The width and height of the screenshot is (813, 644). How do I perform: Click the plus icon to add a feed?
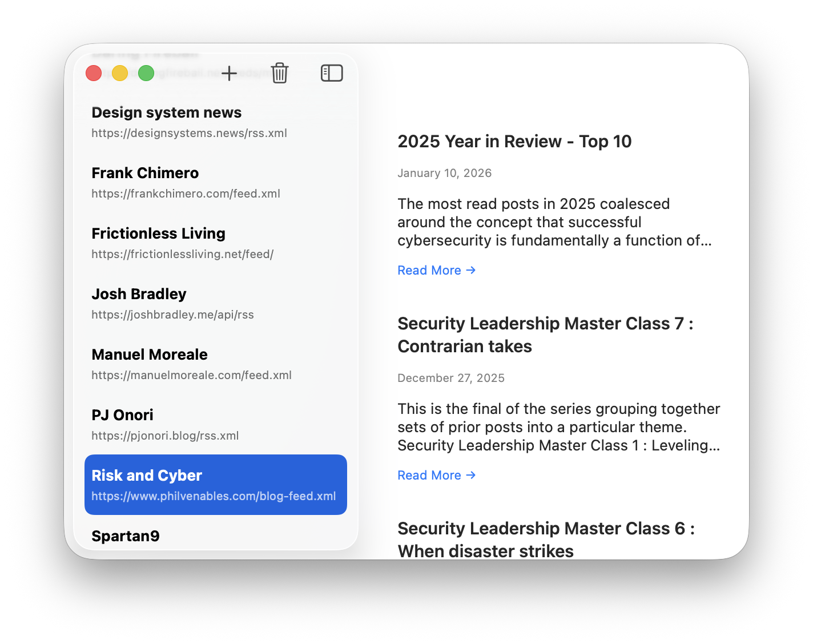229,73
